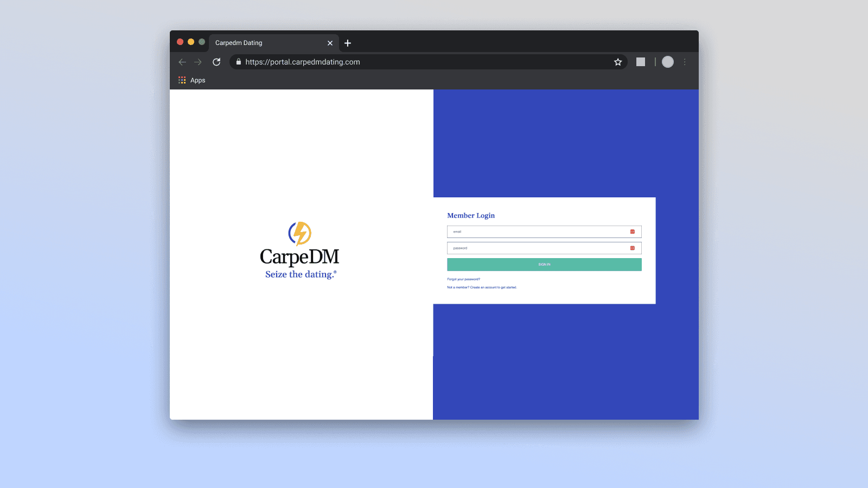Click the padlock icon in the address bar
This screenshot has width=868, height=488.
click(238, 62)
